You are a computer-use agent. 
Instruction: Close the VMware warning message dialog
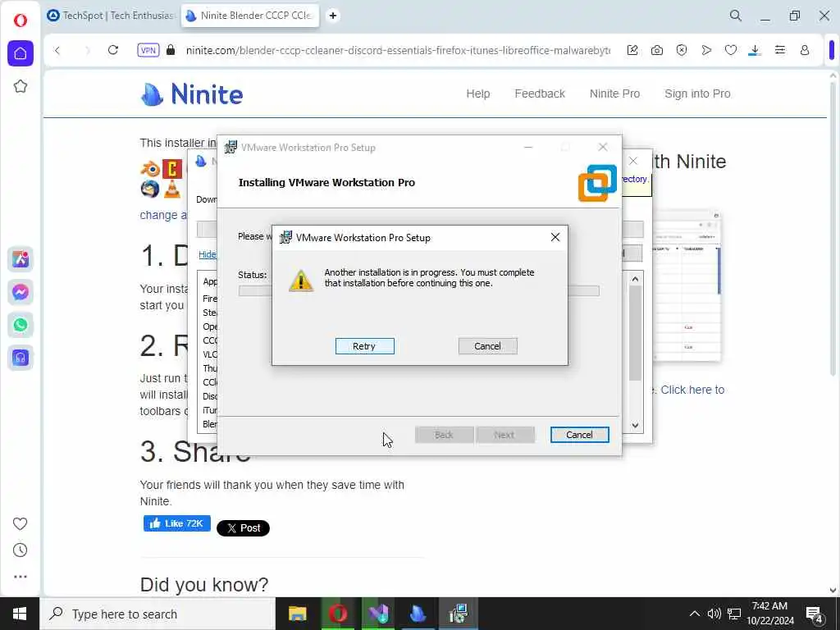555,237
